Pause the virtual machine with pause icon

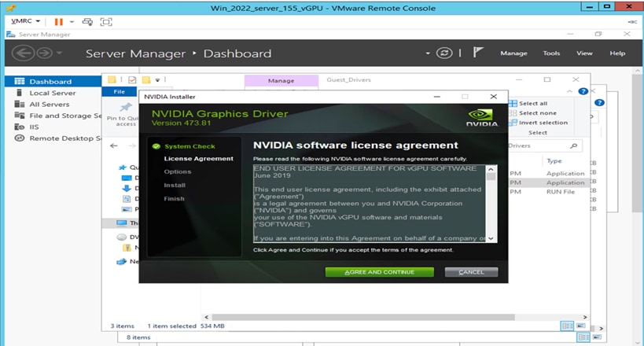[x=59, y=22]
